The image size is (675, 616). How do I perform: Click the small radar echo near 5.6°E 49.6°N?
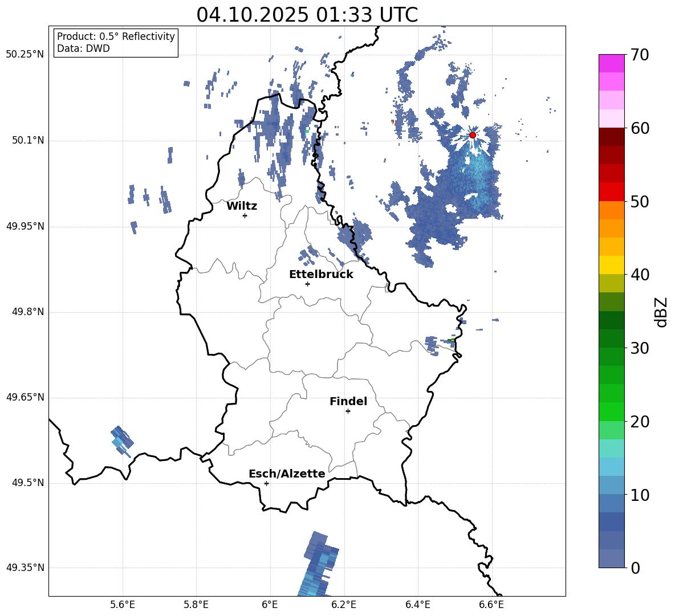(x=122, y=441)
